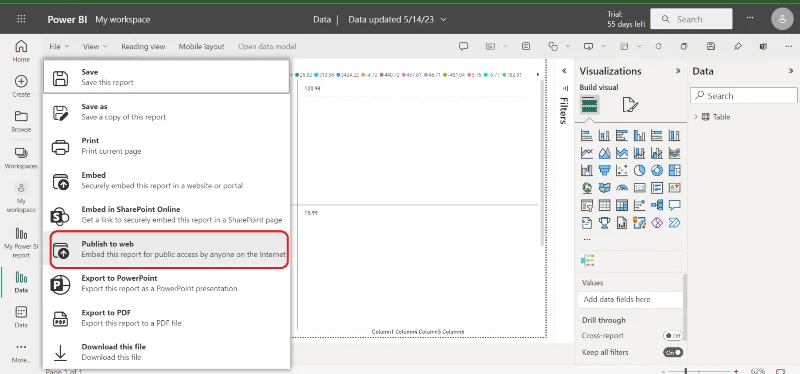Select the scatter chart visualization
The image size is (800, 374).
[622, 170]
